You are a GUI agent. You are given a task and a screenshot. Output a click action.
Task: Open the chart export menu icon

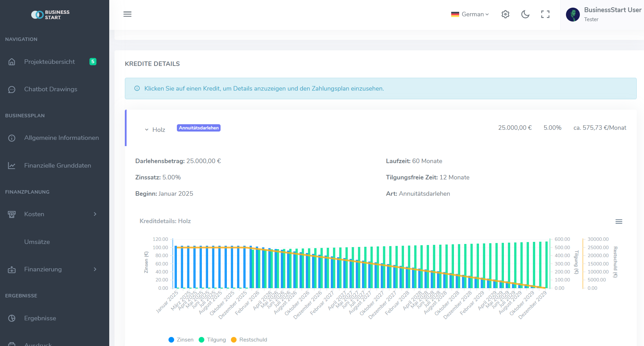pos(619,221)
